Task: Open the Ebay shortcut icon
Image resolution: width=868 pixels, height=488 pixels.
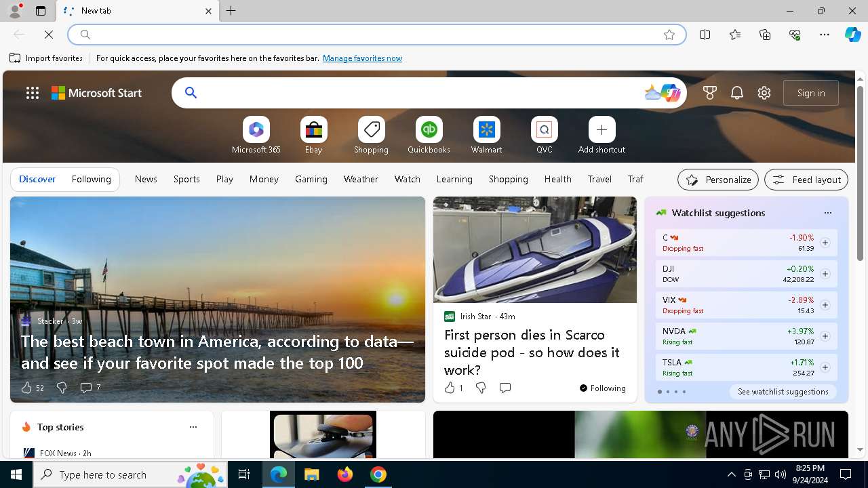Action: pos(314,129)
